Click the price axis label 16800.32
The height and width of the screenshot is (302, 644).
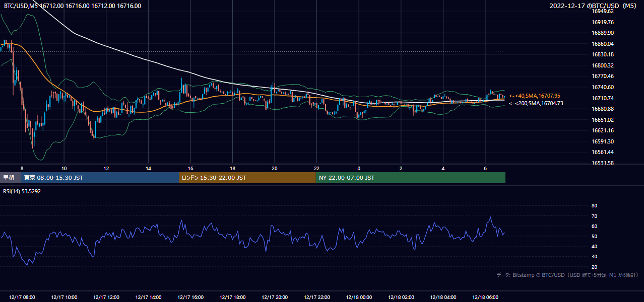pyautogui.click(x=603, y=65)
